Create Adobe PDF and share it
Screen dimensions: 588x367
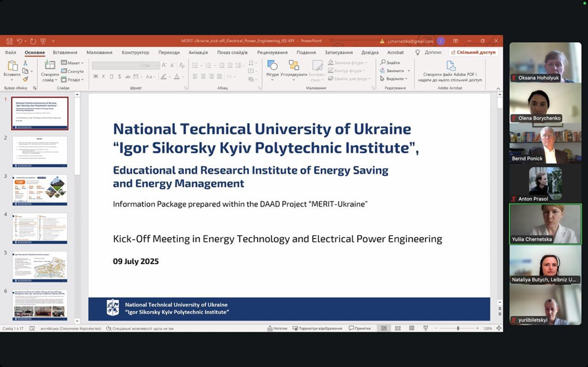(450, 71)
